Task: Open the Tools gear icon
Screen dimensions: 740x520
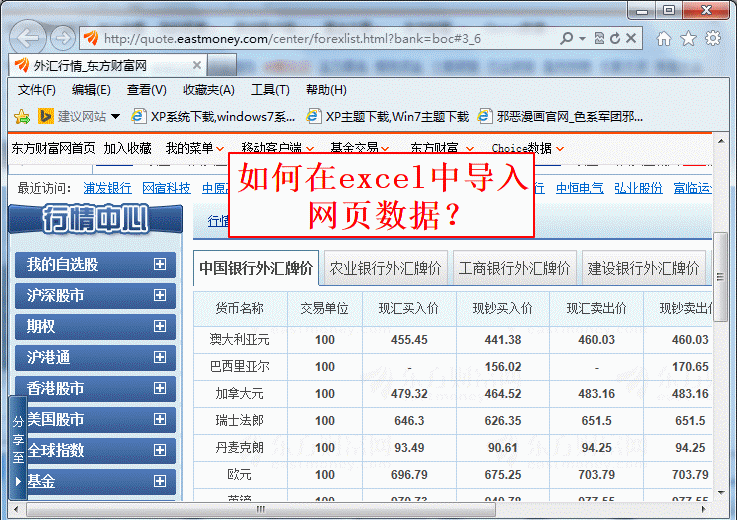Action: pos(712,39)
